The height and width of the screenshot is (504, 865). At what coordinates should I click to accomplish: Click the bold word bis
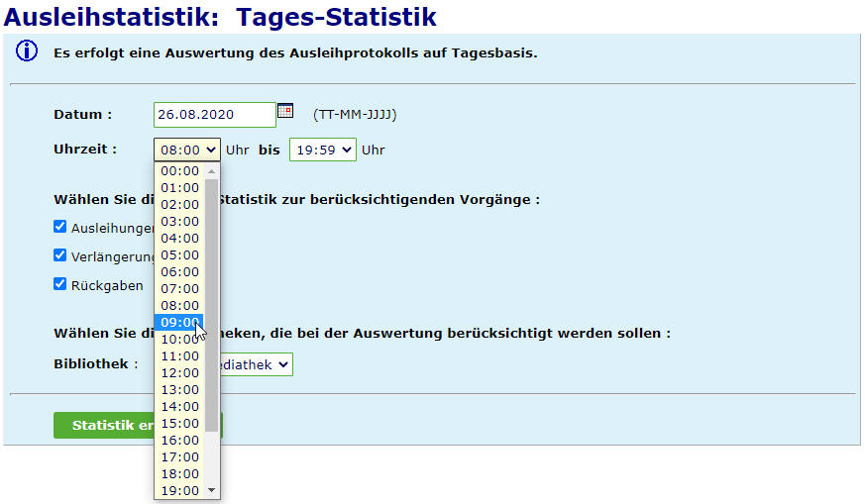point(270,150)
